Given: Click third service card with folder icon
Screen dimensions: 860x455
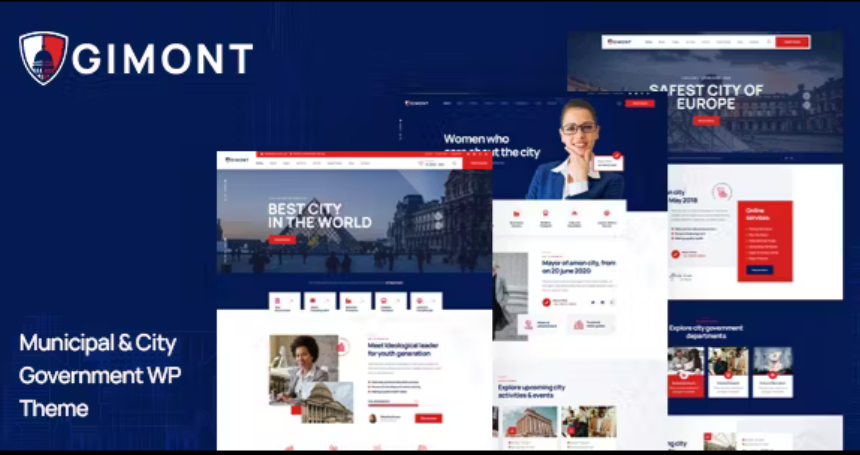Looking at the screenshot, I should (x=355, y=302).
